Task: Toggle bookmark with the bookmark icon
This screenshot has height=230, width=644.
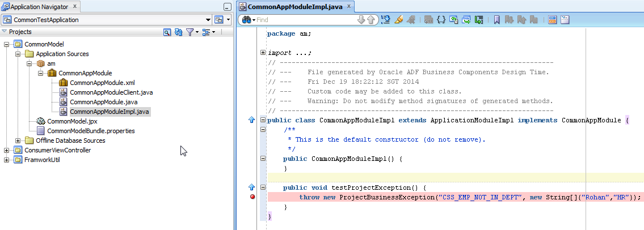Action: pyautogui.click(x=496, y=20)
